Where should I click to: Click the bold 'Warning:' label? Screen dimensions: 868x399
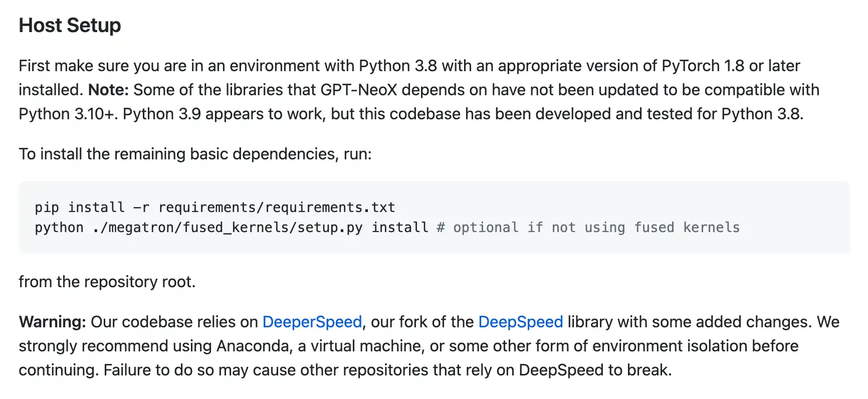(x=53, y=322)
